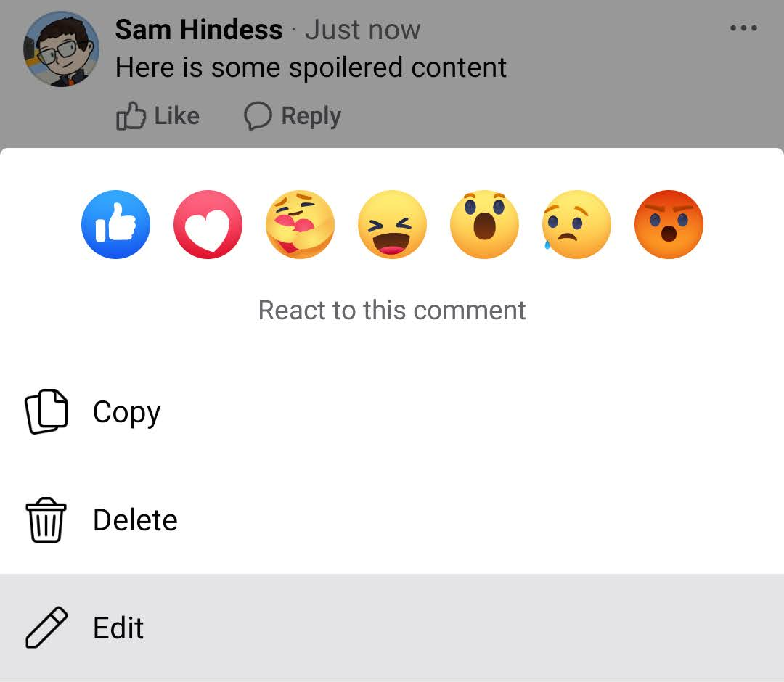The image size is (784, 682).
Task: Open the three-dot comment options menu
Action: pos(743,28)
